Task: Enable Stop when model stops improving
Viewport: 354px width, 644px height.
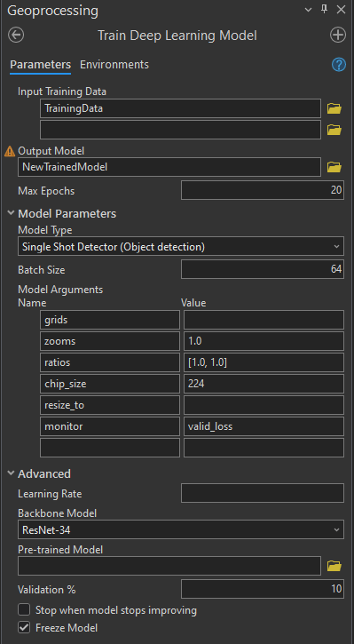Action: [24, 610]
